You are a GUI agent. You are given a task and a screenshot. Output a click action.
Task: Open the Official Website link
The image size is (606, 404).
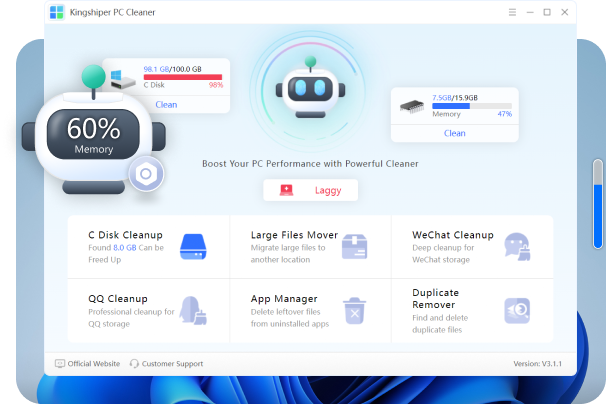click(87, 364)
